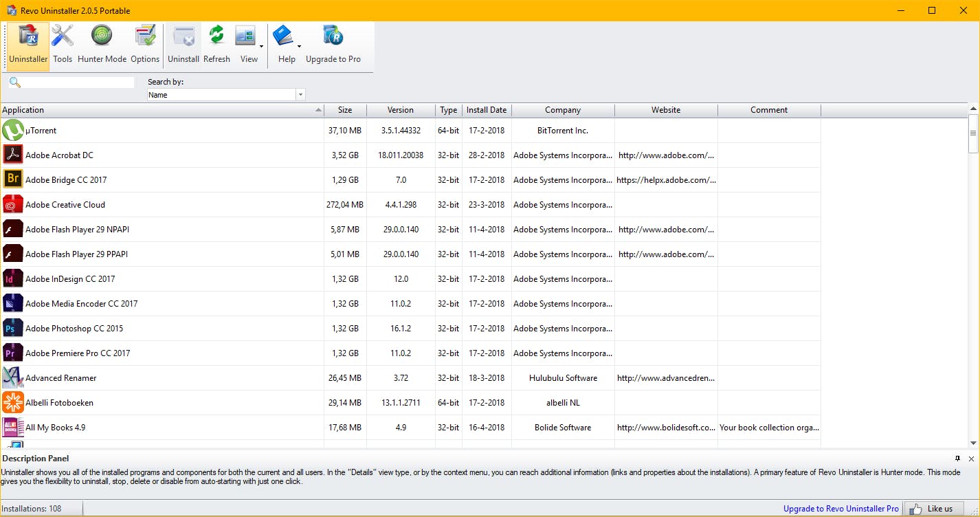
Task: Select the Adobe InDesign CC 2017 row name
Action: coord(70,279)
